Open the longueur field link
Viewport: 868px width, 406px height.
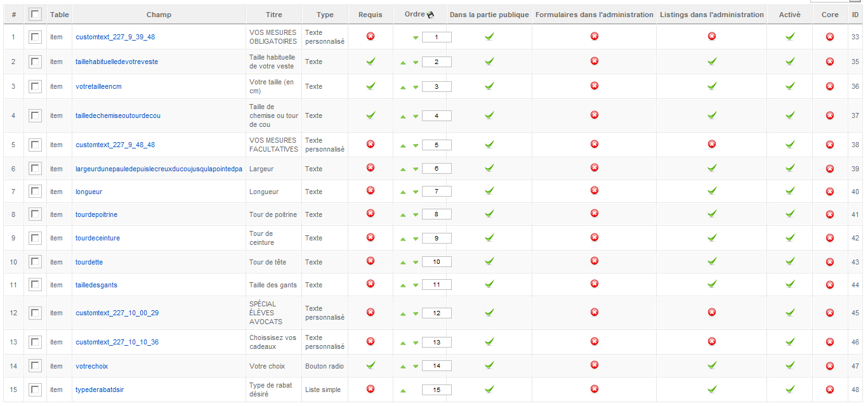click(x=89, y=192)
